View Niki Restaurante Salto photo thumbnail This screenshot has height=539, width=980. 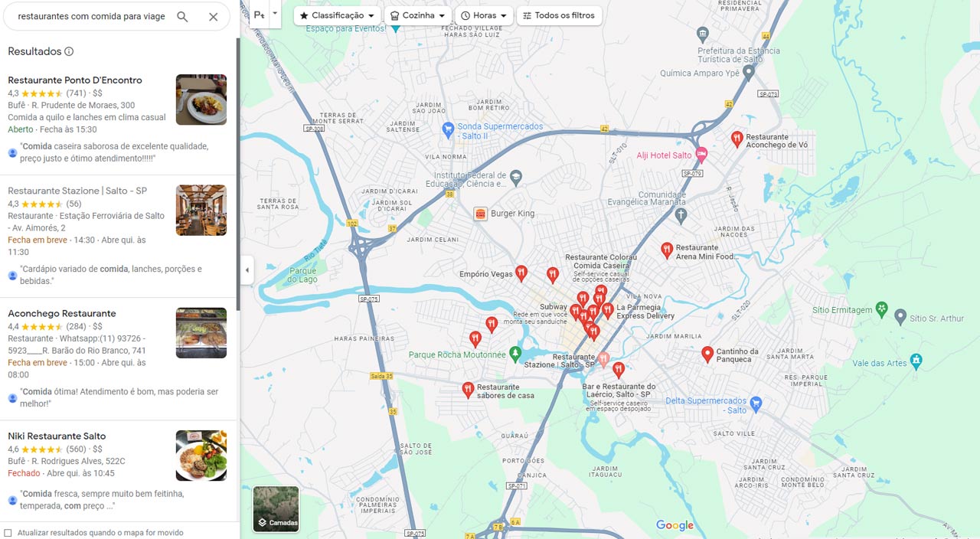[201, 455]
